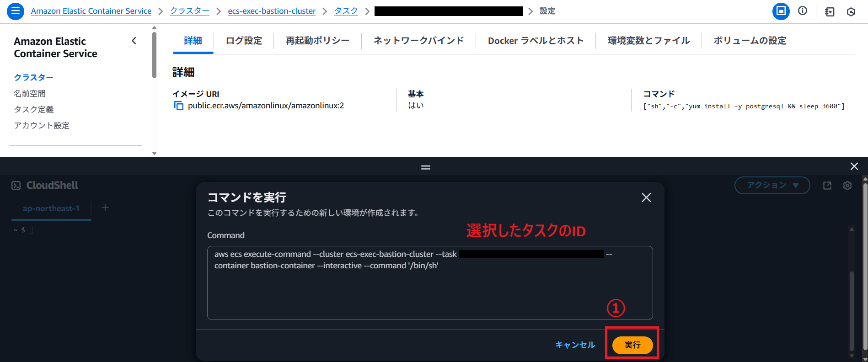Select the ap-northeast-1 CloudShell tab

51,208
